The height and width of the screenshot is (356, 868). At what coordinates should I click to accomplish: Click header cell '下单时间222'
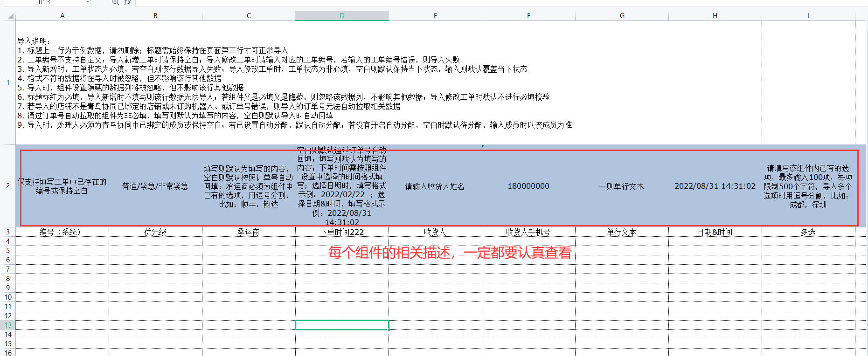[x=342, y=232]
